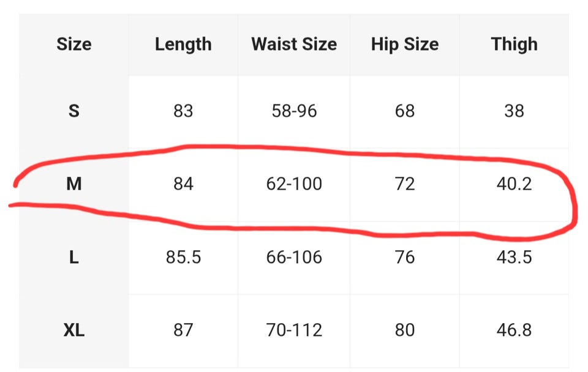Click the 66-106 waist size cell

tap(294, 257)
